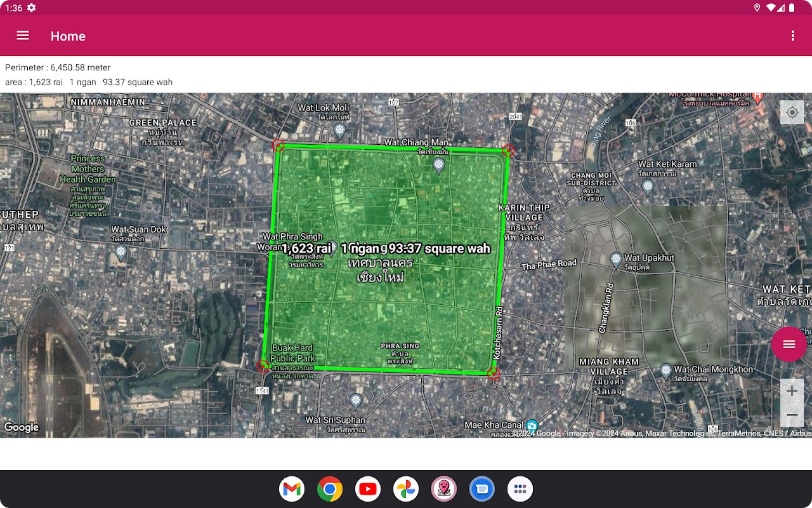Screen dimensions: 812x508
Task: Launch Chrome from the dock
Action: (x=330, y=489)
